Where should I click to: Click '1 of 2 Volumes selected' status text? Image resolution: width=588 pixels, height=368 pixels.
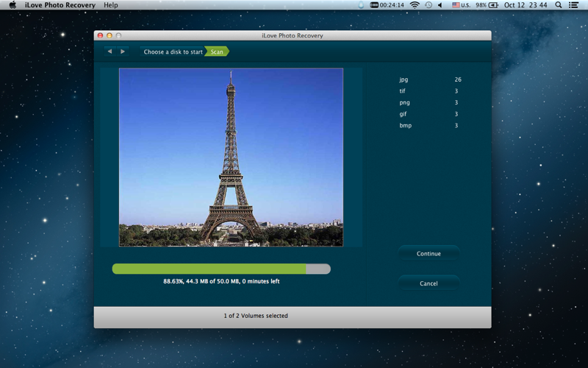coord(256,316)
